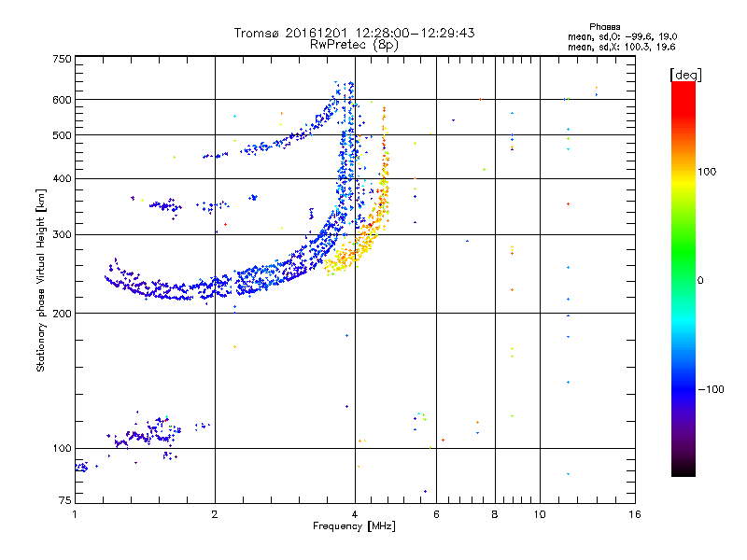
Task: Click the height axis tick label "75"
Action: (65, 500)
